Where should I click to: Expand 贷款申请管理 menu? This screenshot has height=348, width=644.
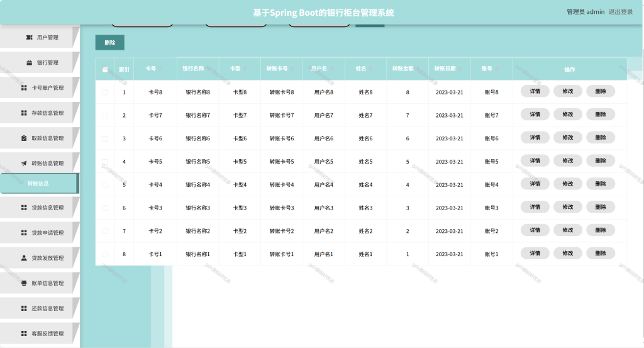pos(39,233)
